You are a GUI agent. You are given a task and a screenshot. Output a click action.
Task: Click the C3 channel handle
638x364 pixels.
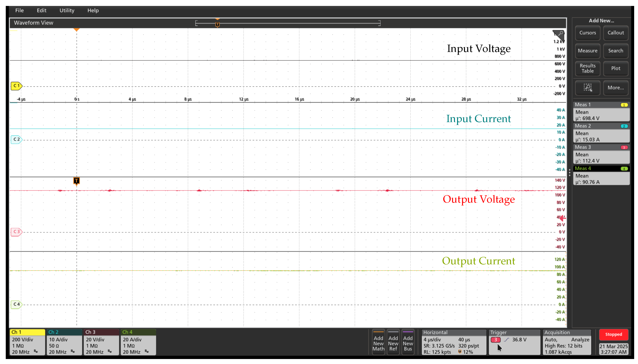pos(17,232)
